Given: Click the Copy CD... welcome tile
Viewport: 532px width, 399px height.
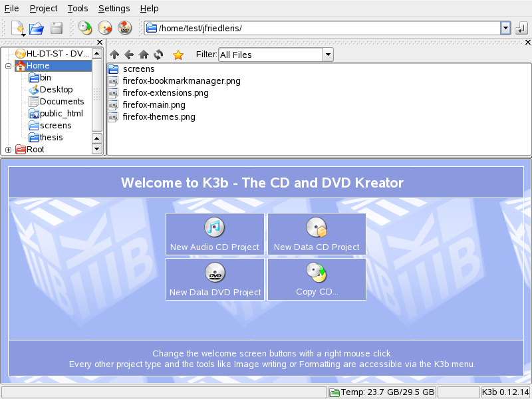Looking at the screenshot, I should click(x=317, y=279).
